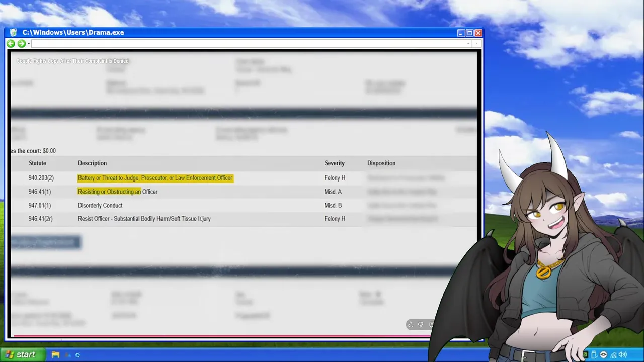Select statute 946.41(2r) cell
Image resolution: width=644 pixels, height=362 pixels.
coord(40,219)
